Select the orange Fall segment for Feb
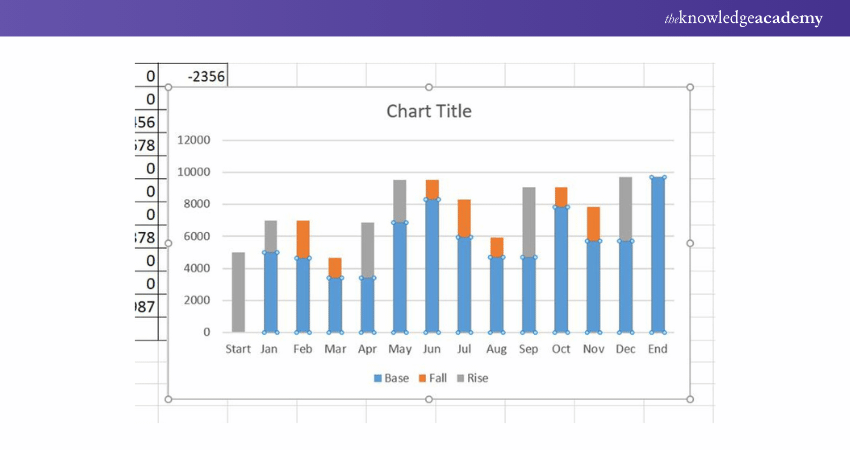The image size is (850, 450). tap(303, 239)
